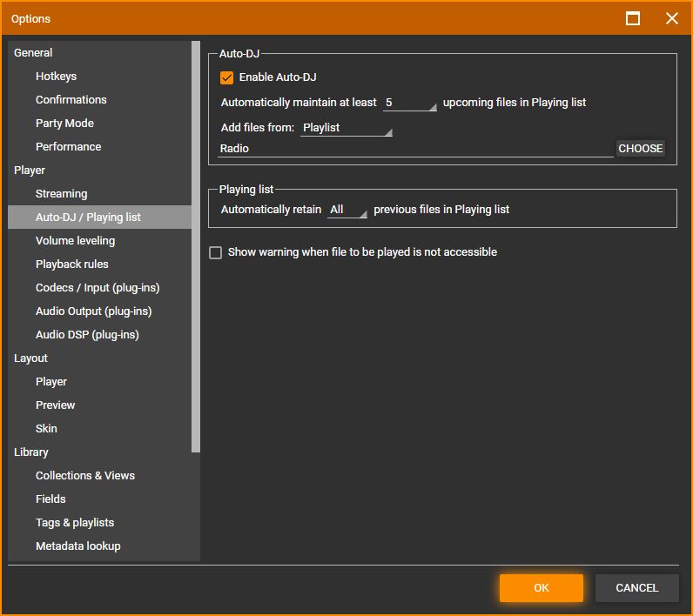This screenshot has width=693, height=616.
Task: Close the Options dialog window
Action: click(671, 18)
